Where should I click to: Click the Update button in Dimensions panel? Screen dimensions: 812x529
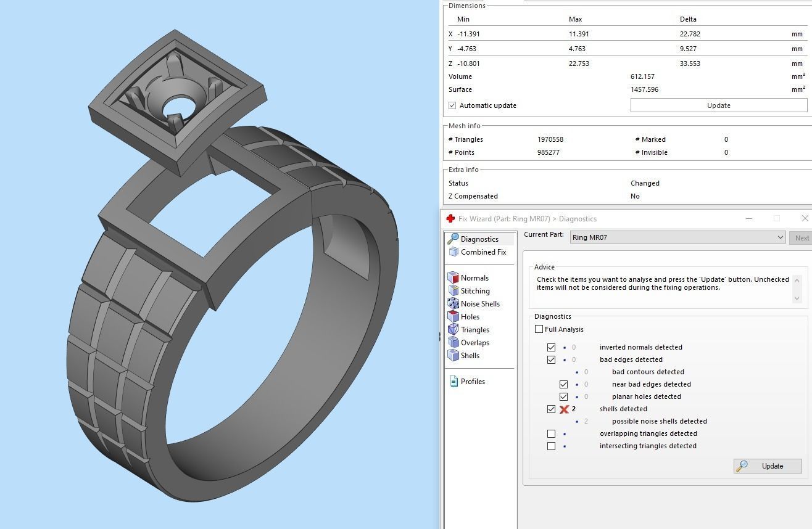(719, 105)
